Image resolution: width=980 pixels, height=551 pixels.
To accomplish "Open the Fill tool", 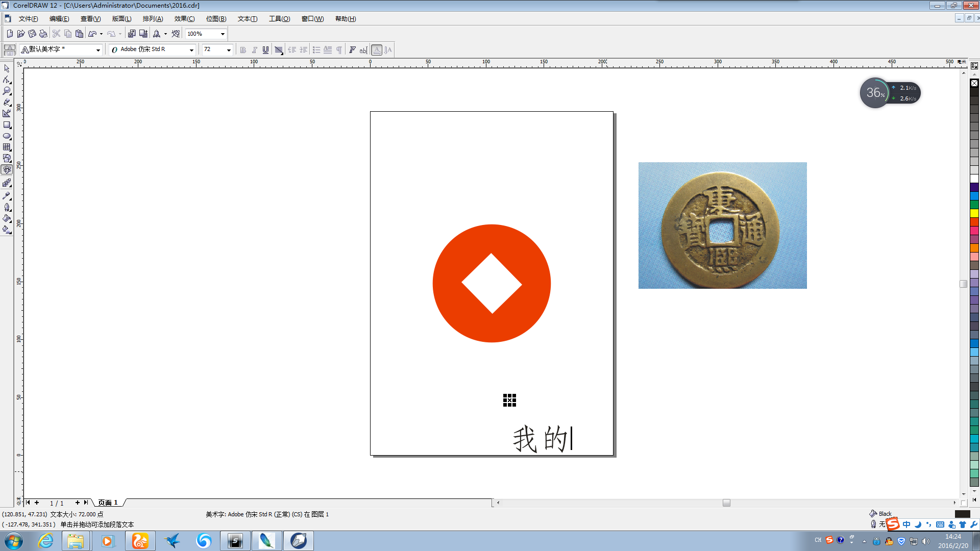I will tap(7, 219).
